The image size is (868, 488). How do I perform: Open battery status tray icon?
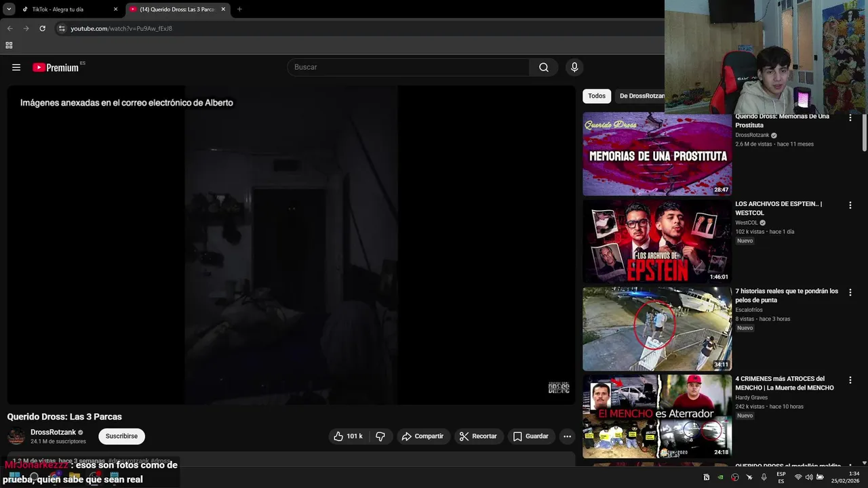pos(820,477)
